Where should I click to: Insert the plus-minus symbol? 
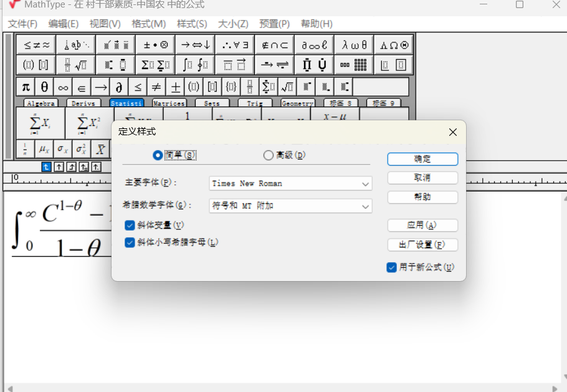[x=175, y=87]
